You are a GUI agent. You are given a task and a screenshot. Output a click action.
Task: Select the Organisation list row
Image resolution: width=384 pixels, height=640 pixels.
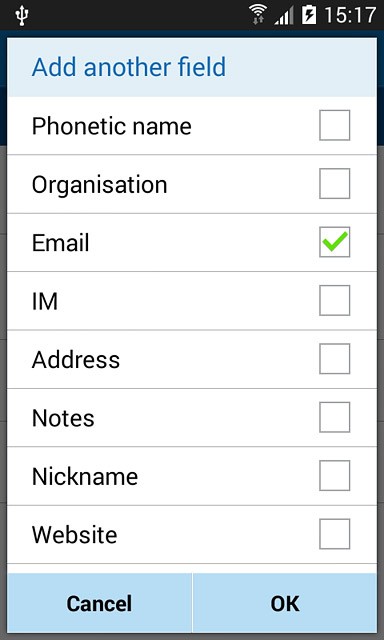point(192,184)
